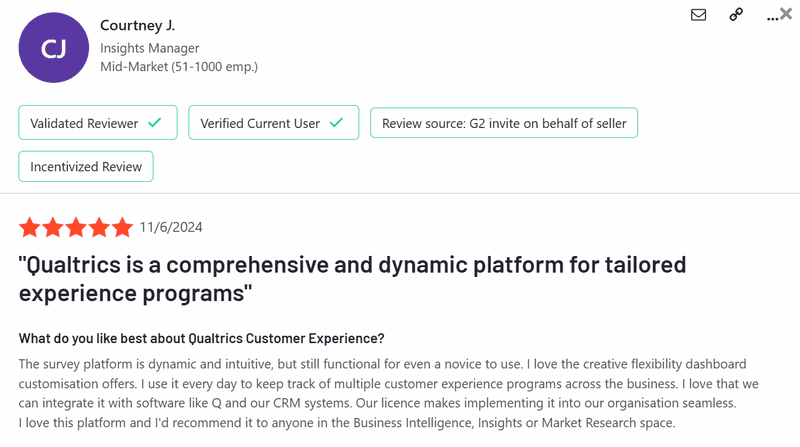Click the first rating star
Image resolution: width=800 pixels, height=447 pixels.
point(29,228)
